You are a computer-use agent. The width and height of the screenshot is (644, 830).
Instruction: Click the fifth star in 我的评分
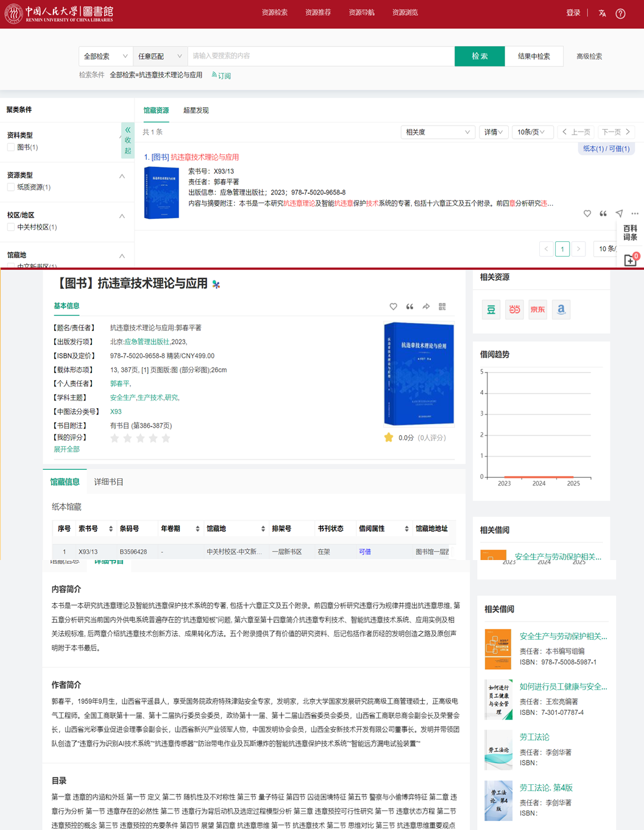click(x=166, y=438)
